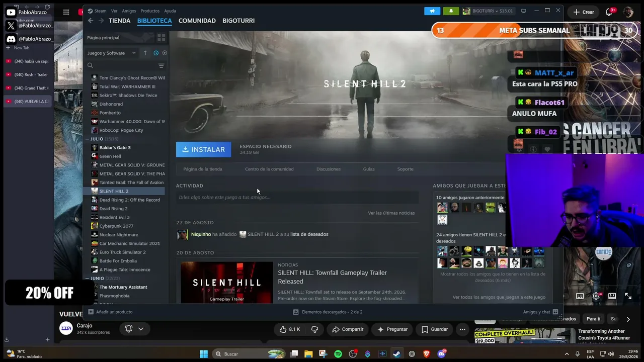Open the Amigos y chat icon

(555, 312)
